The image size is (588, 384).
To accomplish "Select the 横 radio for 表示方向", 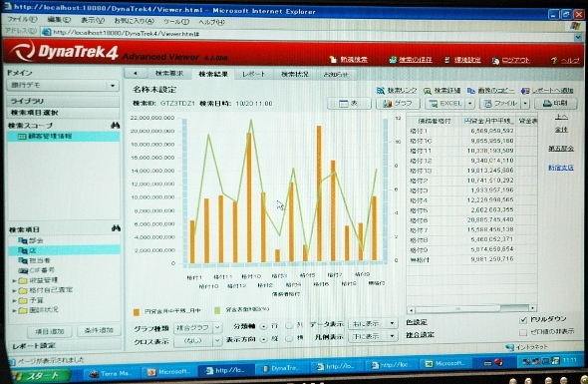I will [x=289, y=338].
